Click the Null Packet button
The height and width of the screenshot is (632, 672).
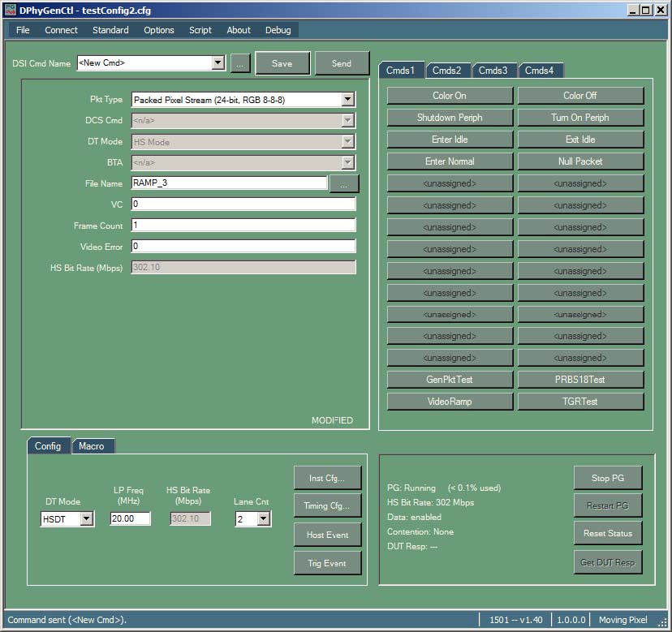click(x=580, y=161)
